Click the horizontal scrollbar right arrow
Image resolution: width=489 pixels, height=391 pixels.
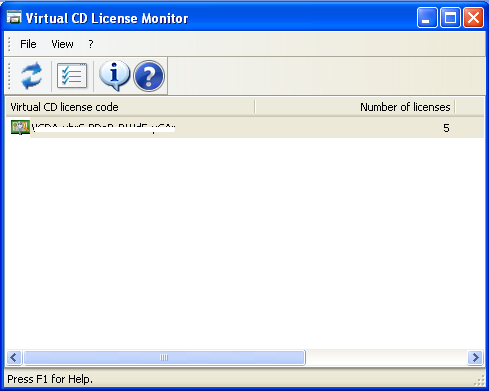coord(475,358)
